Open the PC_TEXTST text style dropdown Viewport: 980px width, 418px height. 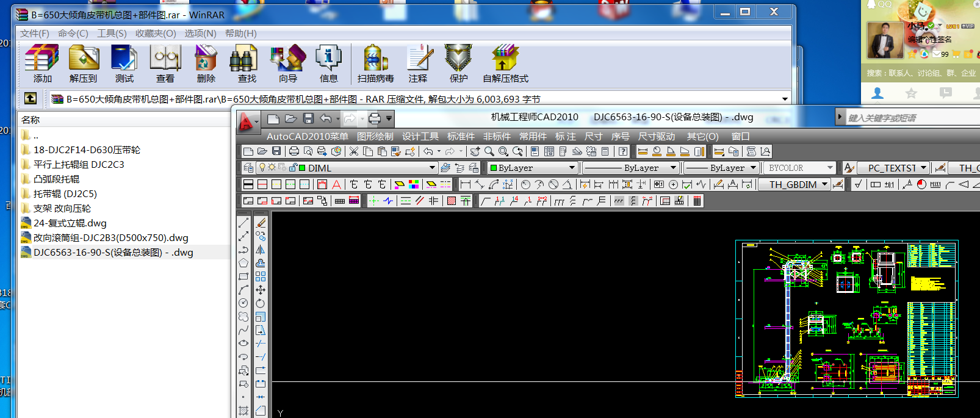point(924,168)
